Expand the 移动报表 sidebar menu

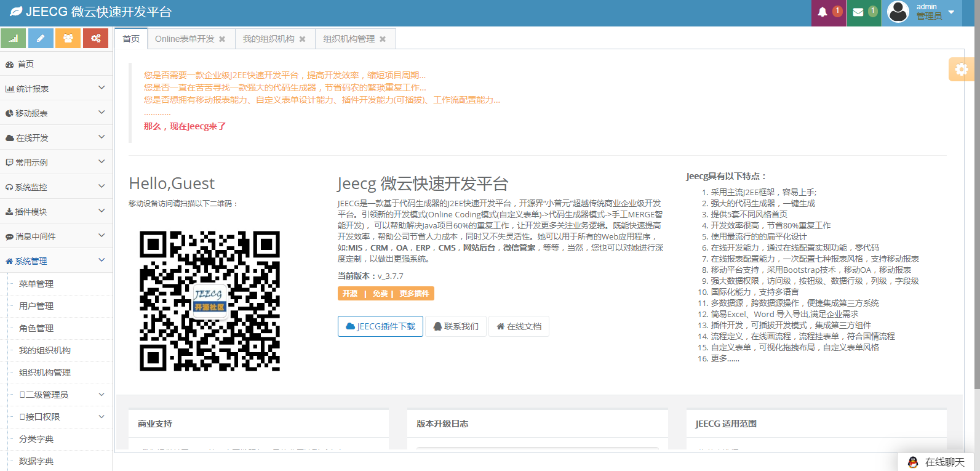(56, 113)
